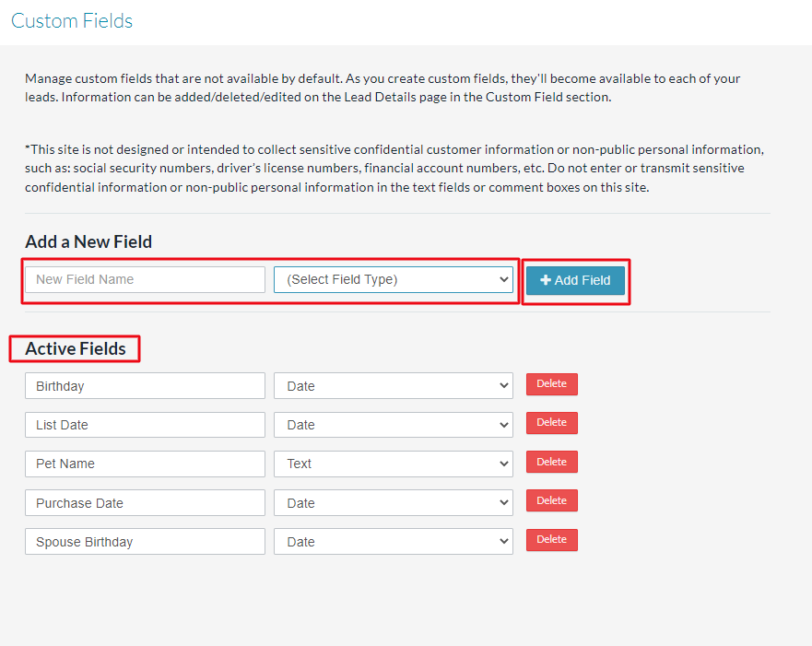Open the Birthday field type dropdown

(393, 386)
